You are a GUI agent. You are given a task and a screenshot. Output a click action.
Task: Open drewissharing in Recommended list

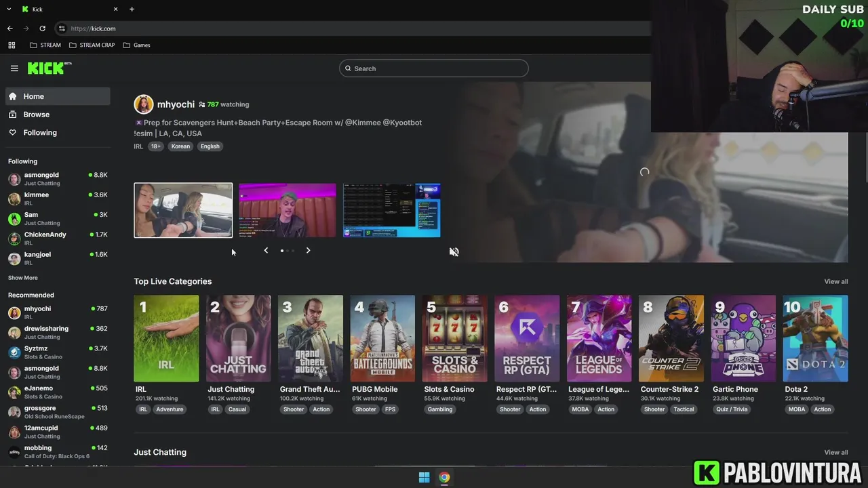(58, 332)
